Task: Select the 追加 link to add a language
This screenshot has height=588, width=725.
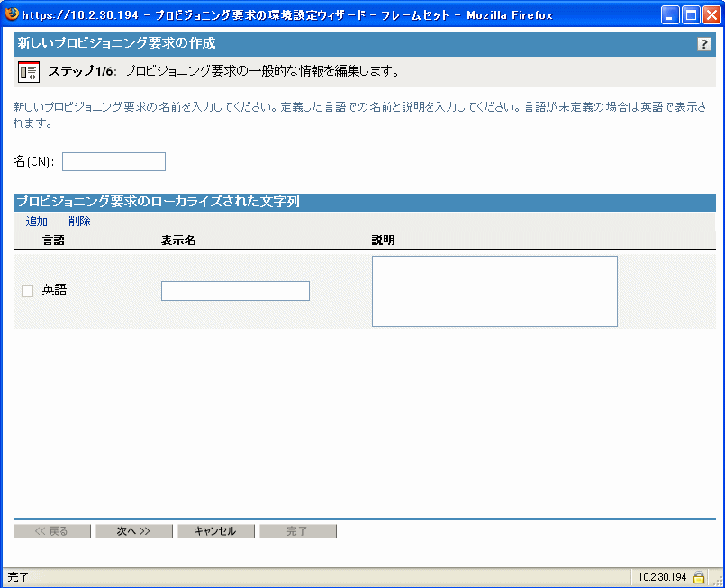Action: [34, 221]
